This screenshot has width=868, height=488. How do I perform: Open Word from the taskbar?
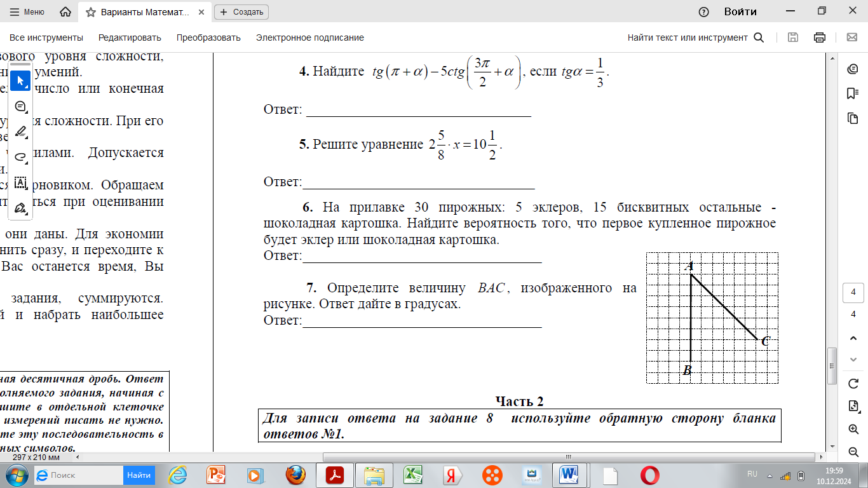569,475
